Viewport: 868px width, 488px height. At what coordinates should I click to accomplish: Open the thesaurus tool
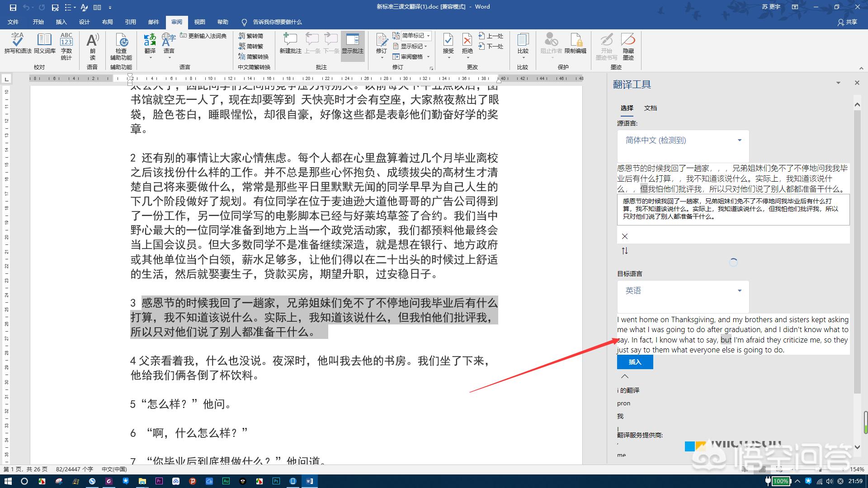[44, 43]
